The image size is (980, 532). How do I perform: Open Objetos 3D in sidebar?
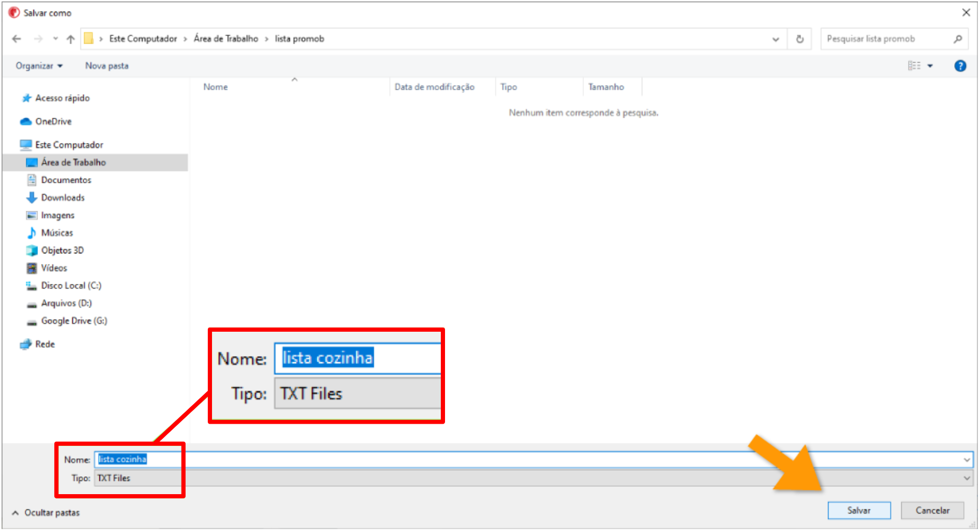point(63,250)
